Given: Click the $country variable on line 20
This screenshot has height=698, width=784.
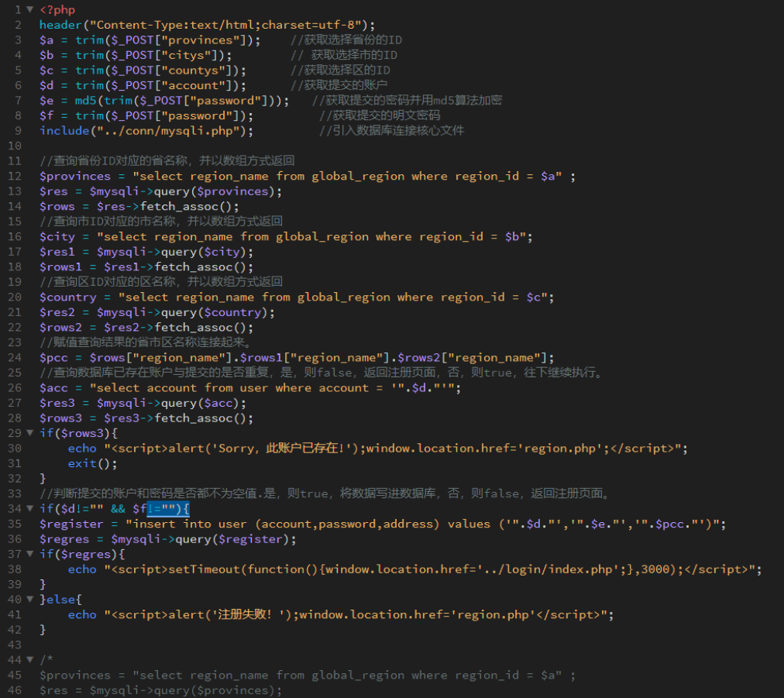Looking at the screenshot, I should [x=68, y=297].
